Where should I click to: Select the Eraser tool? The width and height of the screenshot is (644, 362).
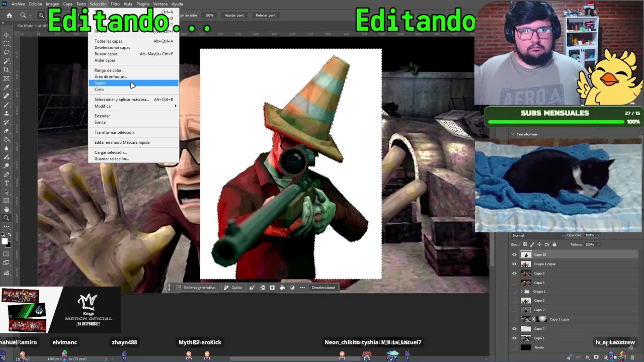7,131
